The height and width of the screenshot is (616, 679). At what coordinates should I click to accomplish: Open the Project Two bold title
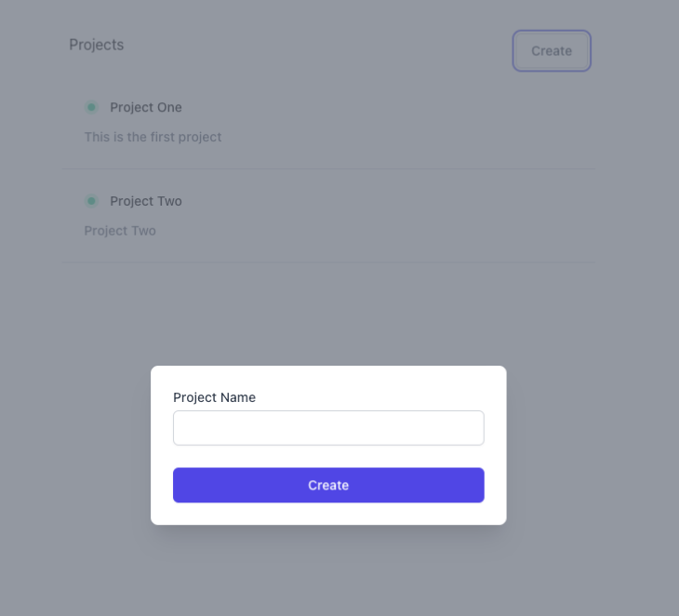(146, 201)
